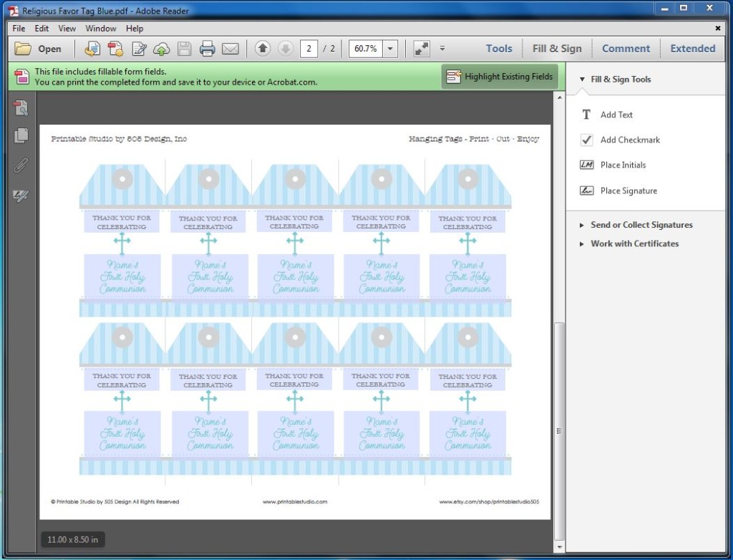Click the Print icon in toolbar

[x=208, y=49]
